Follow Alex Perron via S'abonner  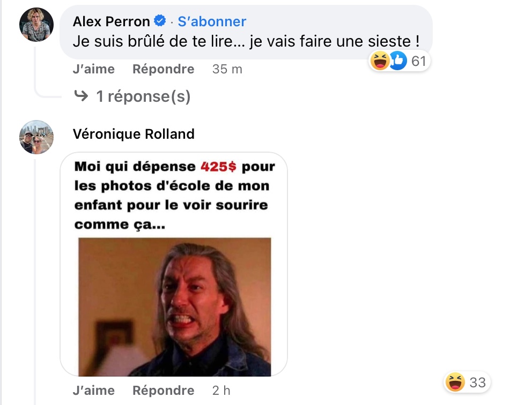(x=212, y=21)
